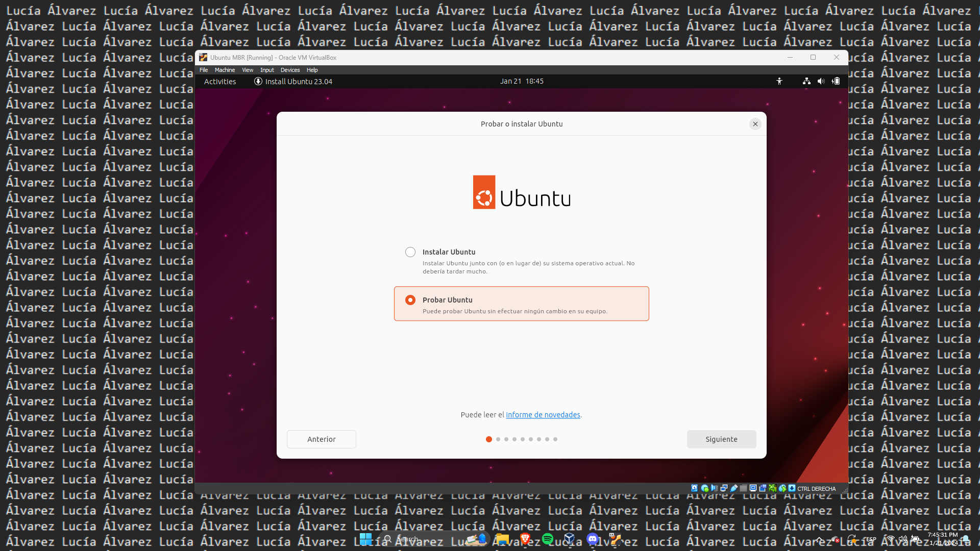Click the Ubuntu volume speaker icon
Screen dimensions: 980x551
coord(821,81)
